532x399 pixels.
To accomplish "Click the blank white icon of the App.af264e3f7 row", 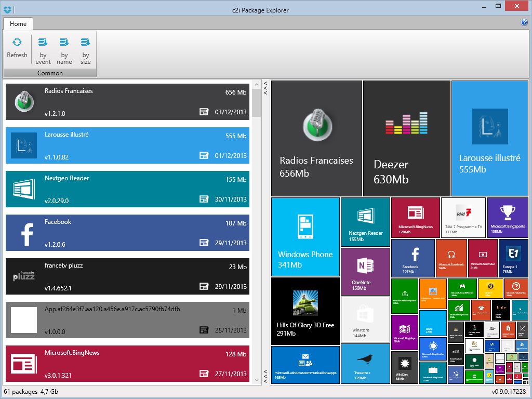I will (x=24, y=320).
